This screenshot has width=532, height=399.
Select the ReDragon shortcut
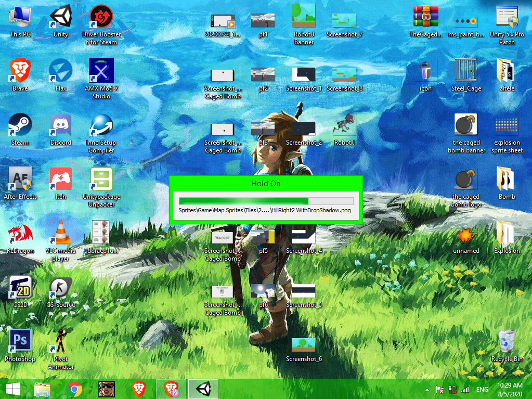point(20,238)
